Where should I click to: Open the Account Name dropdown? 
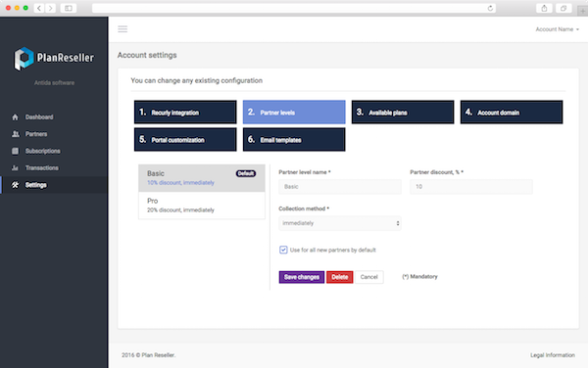[x=557, y=29]
